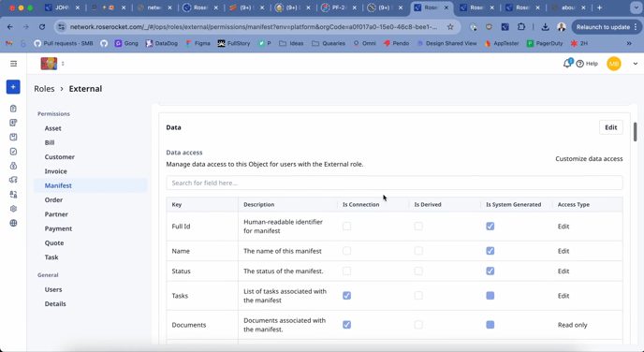Click the money bag sidebar icon

pos(13,166)
